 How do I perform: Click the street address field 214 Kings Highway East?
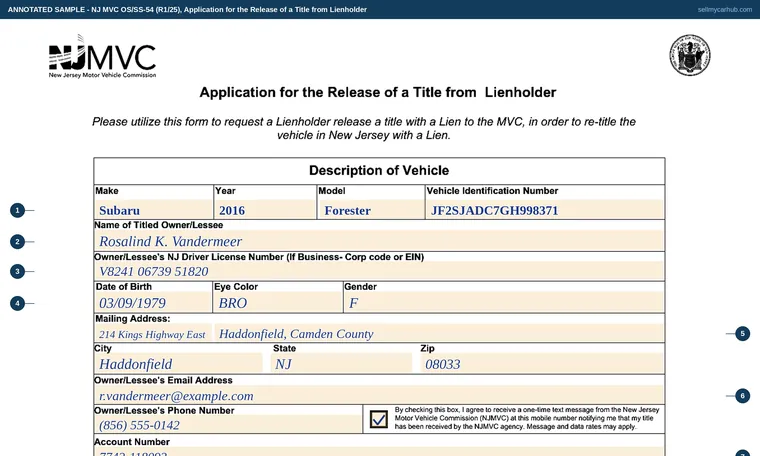[x=153, y=333]
